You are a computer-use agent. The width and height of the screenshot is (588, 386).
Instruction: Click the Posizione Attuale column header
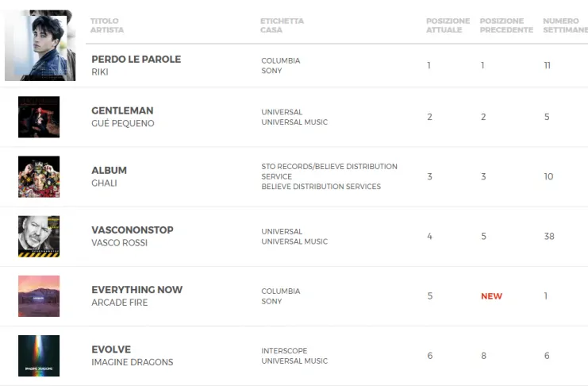[448, 25]
